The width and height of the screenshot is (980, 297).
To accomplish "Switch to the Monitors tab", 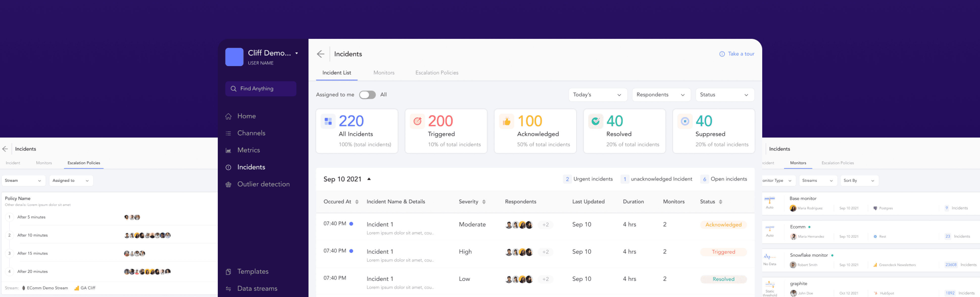I will pos(384,73).
